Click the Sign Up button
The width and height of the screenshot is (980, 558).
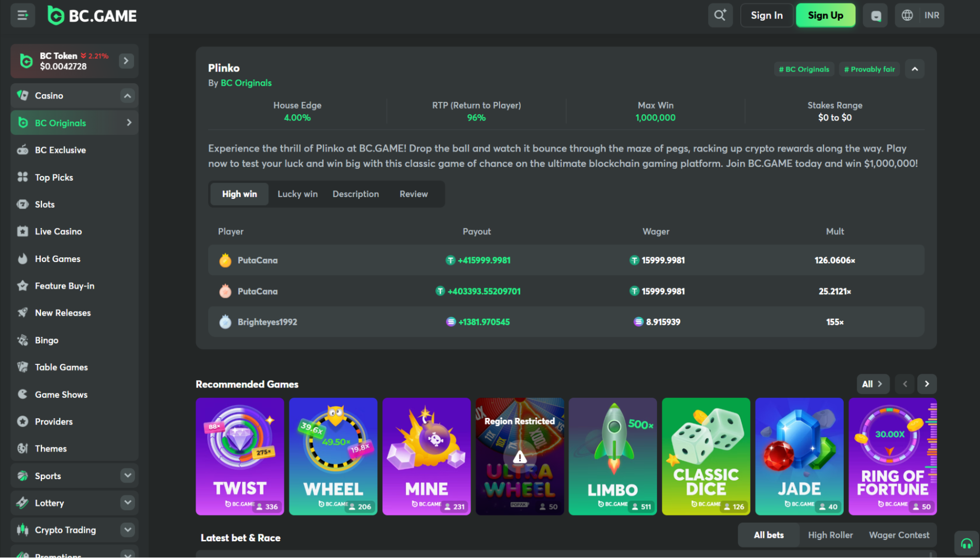(x=826, y=15)
